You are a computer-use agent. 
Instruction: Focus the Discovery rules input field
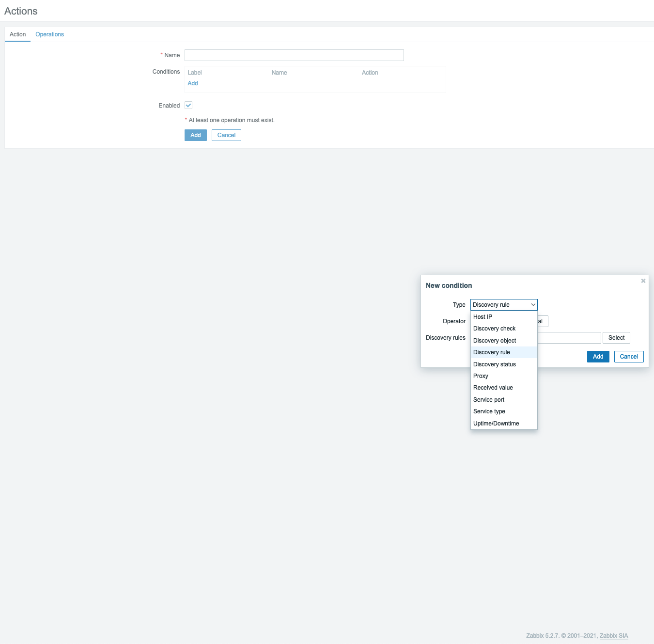pyautogui.click(x=569, y=338)
